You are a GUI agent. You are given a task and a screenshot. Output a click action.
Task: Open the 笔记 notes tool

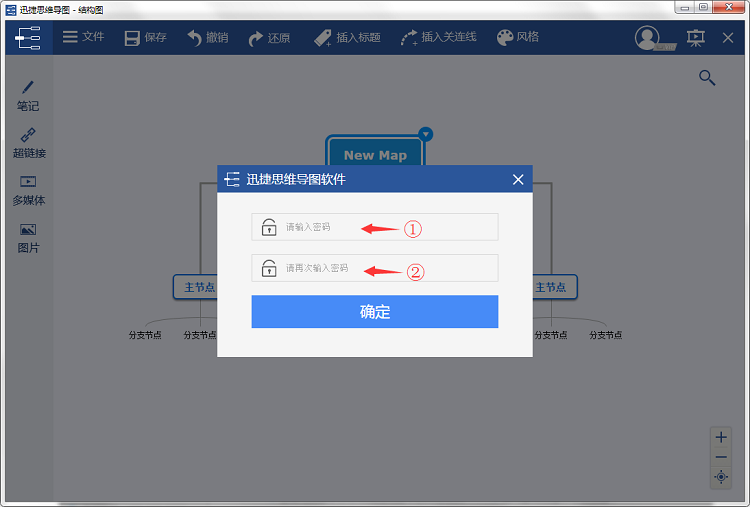point(28,96)
